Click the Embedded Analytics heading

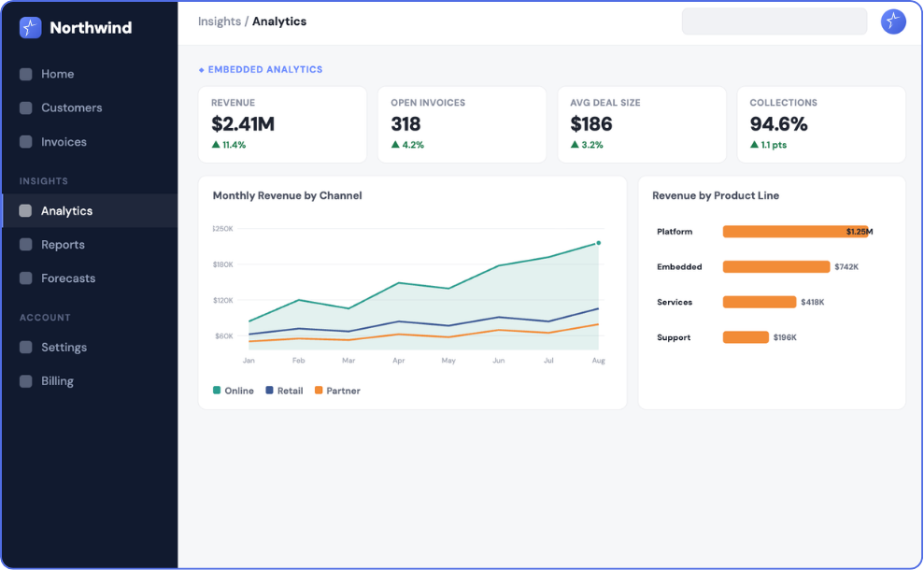(265, 69)
